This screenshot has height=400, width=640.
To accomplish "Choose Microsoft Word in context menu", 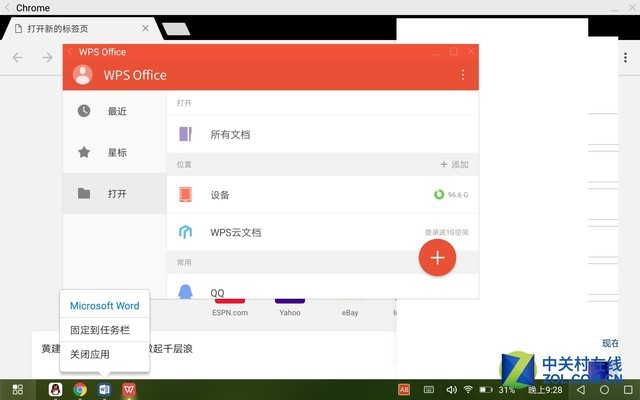I will point(104,305).
